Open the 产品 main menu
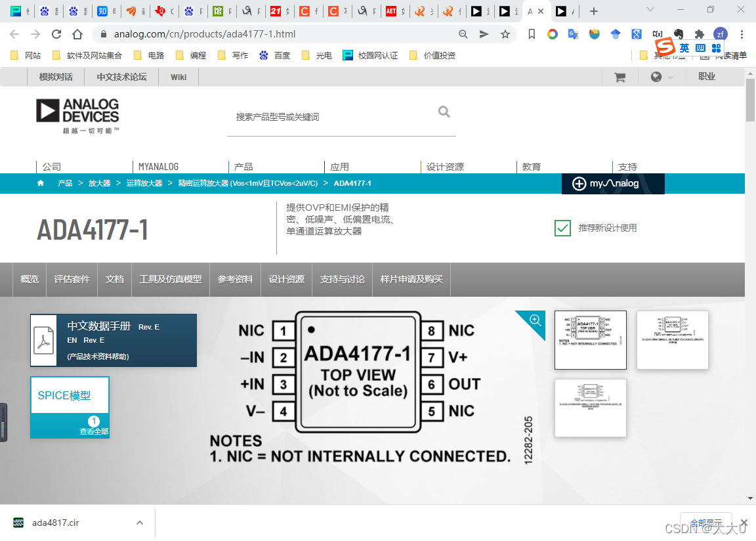The width and height of the screenshot is (756, 541). coord(243,167)
